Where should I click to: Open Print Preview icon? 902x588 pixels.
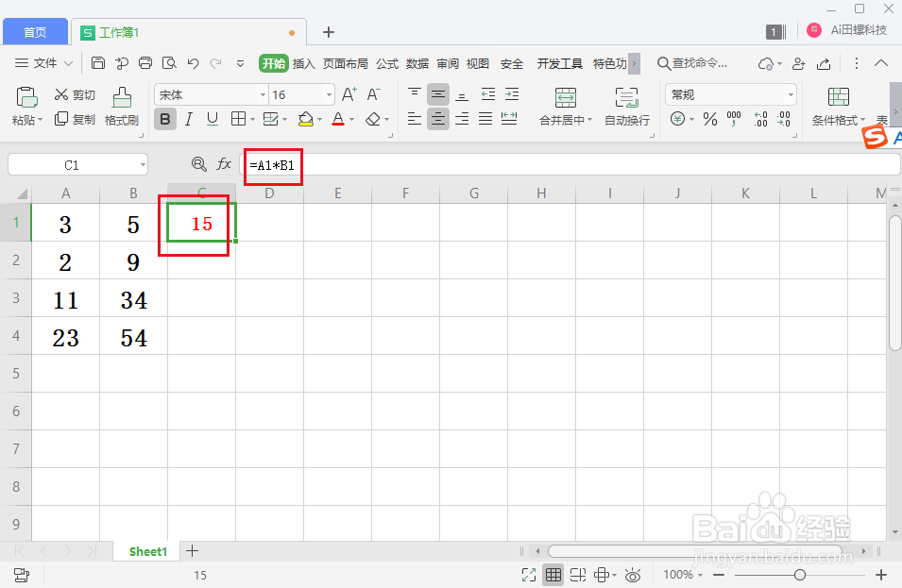[169, 62]
